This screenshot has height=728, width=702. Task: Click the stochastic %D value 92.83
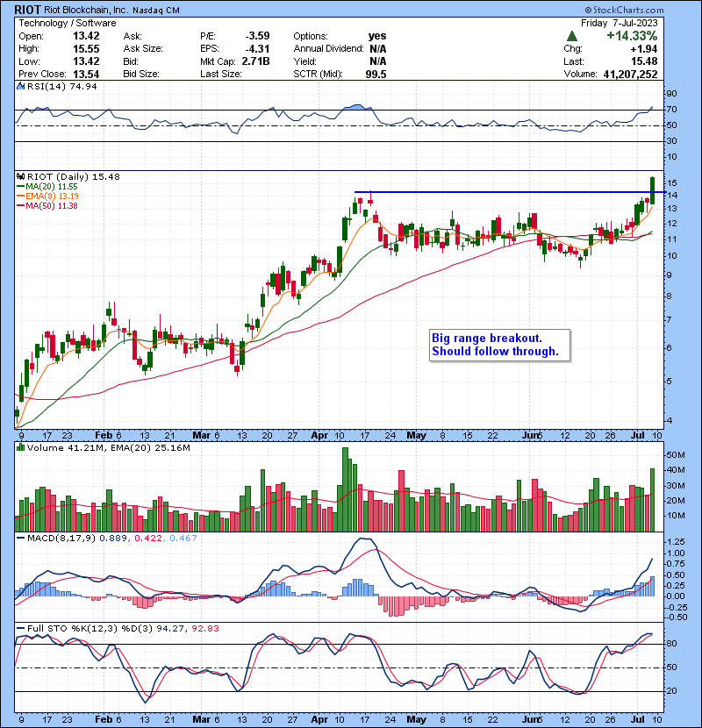click(x=204, y=628)
